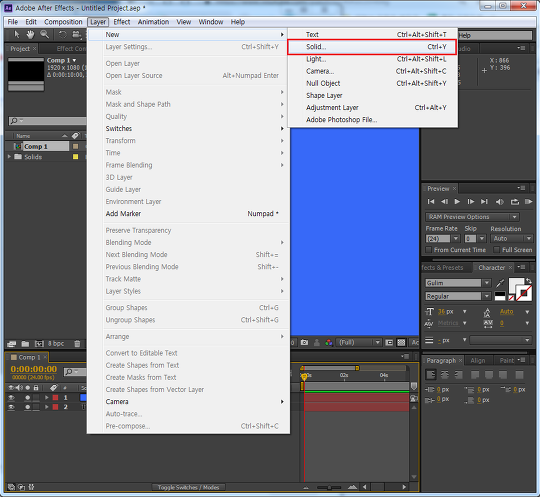
Task: Click Comp 1 thumbnail in Project panel
Action: [26, 74]
